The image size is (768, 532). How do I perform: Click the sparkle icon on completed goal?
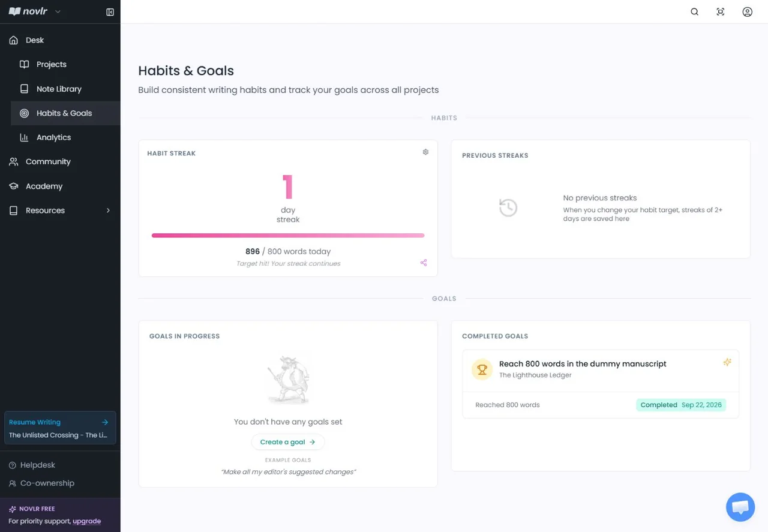point(727,362)
